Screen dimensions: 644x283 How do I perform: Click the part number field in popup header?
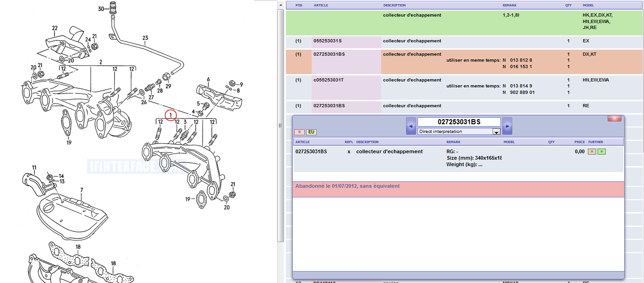click(458, 122)
